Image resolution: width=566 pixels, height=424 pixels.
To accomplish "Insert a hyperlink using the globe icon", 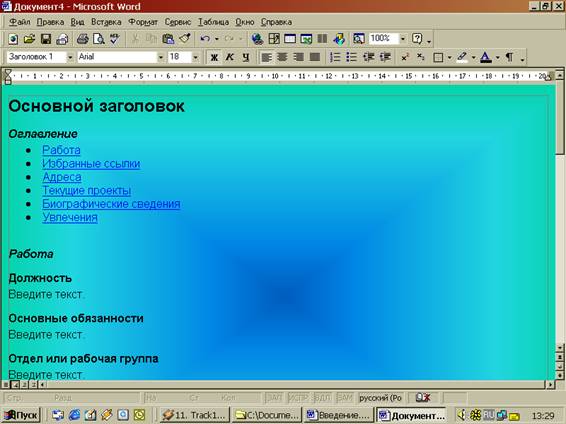I will tap(257, 39).
